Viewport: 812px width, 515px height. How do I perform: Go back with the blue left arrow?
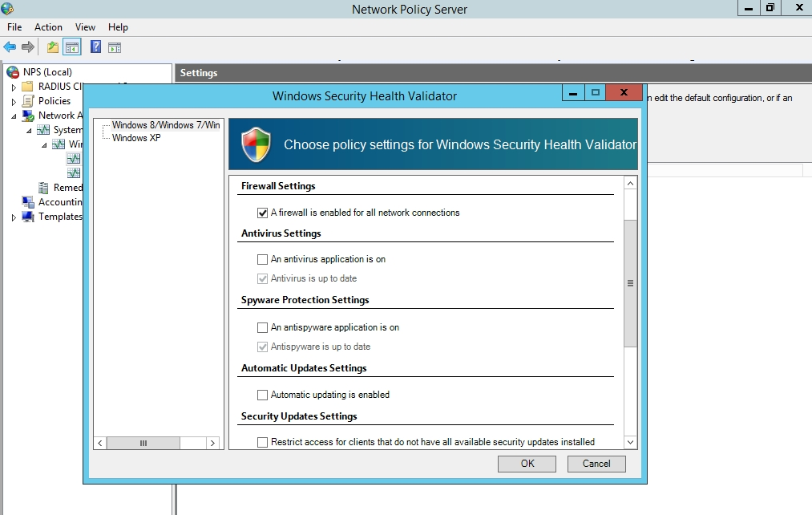10,47
